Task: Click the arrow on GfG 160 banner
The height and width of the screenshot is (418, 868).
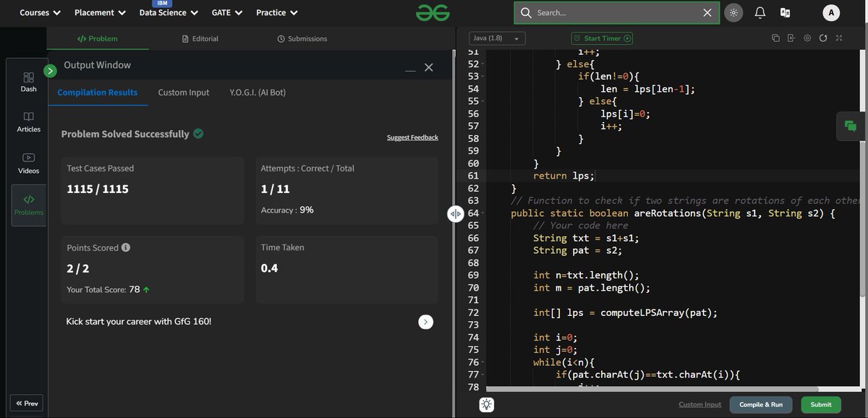Action: point(426,322)
